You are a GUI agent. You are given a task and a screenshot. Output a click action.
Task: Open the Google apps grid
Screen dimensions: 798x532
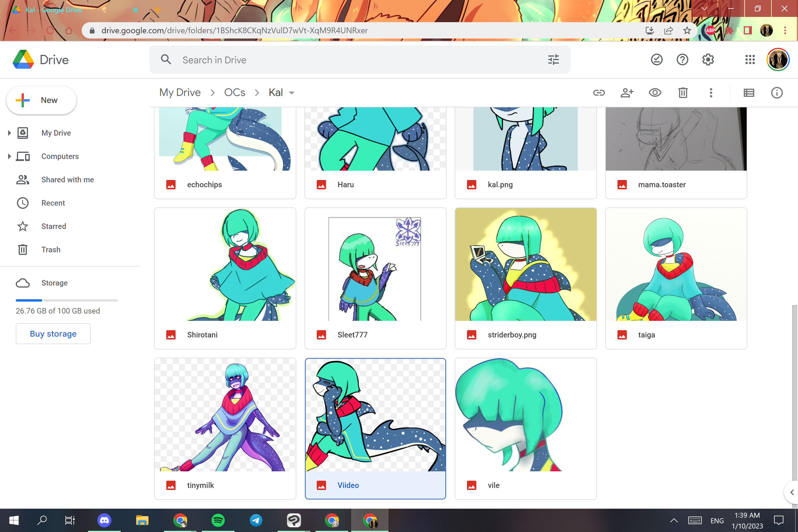click(x=750, y=60)
